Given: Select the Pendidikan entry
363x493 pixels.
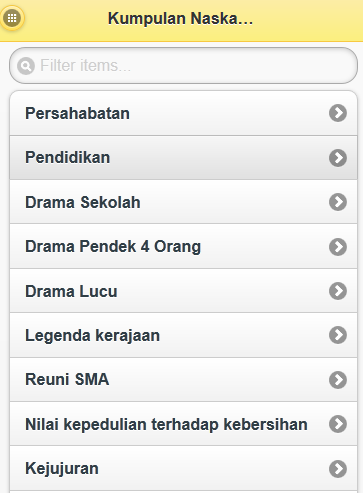Looking at the screenshot, I should [x=183, y=157].
